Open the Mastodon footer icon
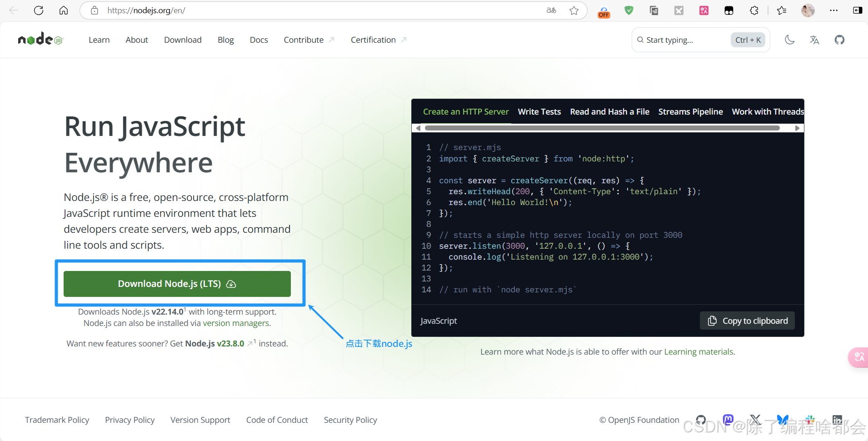Screen dimensions: 868x441 728,420
